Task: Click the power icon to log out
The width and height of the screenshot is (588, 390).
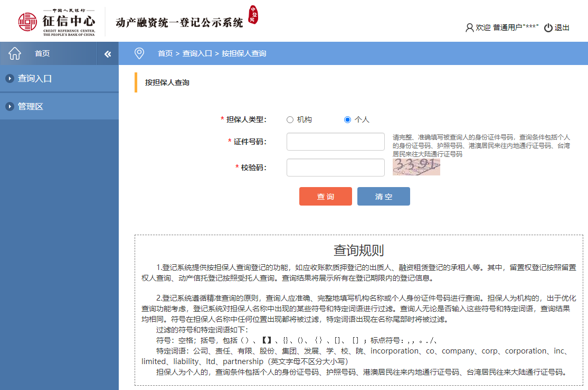Action: tap(548, 28)
